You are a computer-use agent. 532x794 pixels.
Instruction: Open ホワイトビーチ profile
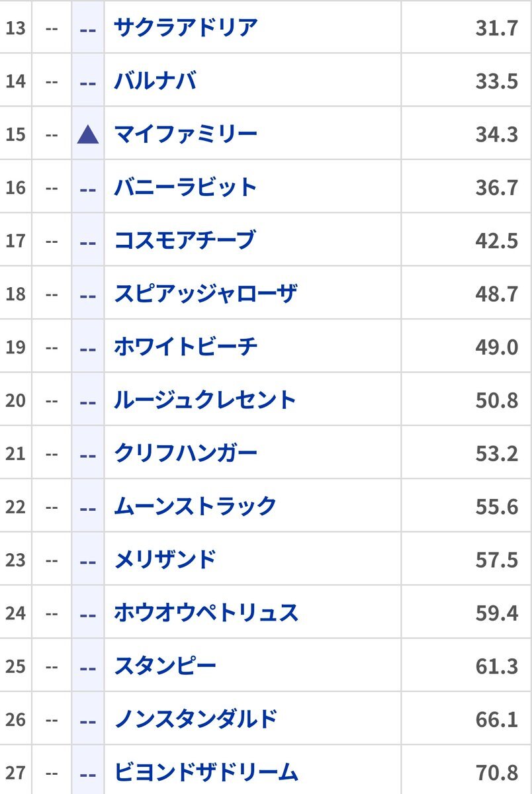(x=186, y=347)
